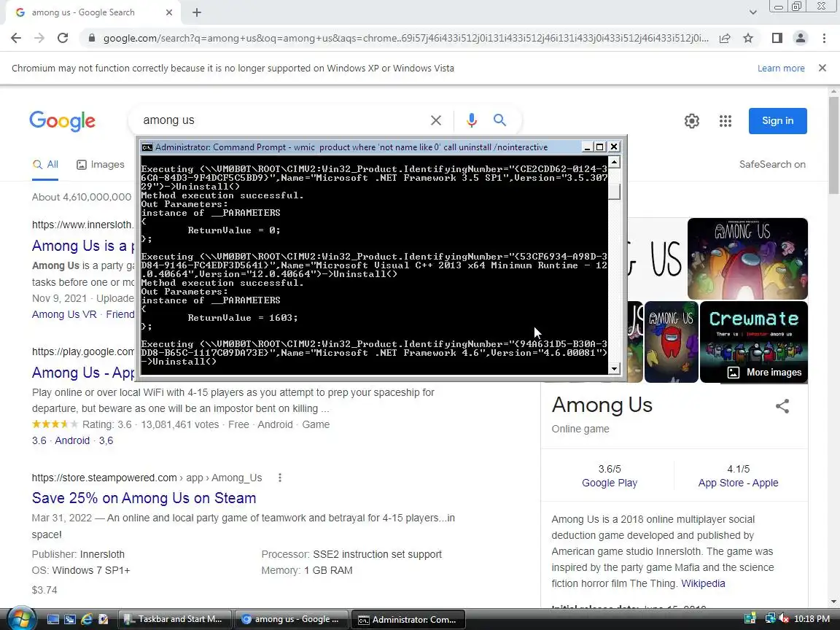Click the Chrome address bar URL

pyautogui.click(x=405, y=38)
